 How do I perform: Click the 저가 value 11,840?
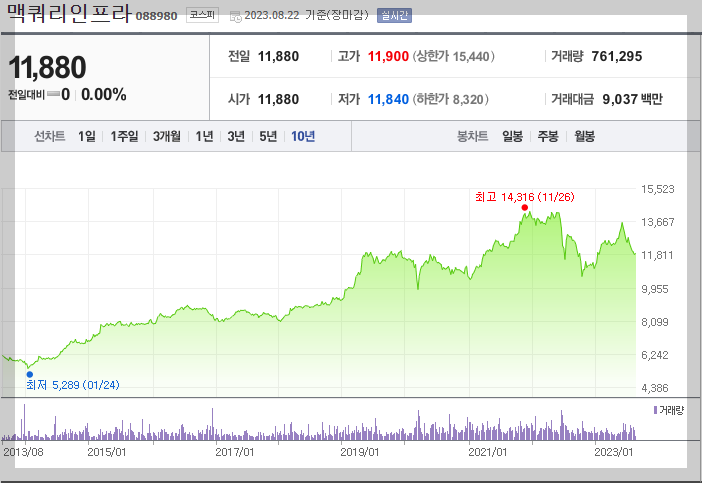388,99
